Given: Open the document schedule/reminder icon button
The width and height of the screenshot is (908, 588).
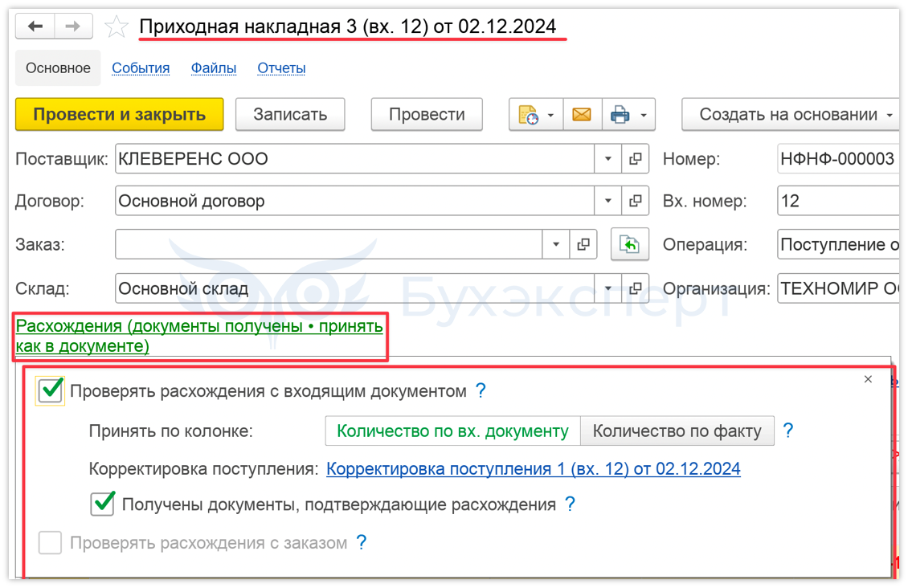Looking at the screenshot, I should tap(528, 115).
